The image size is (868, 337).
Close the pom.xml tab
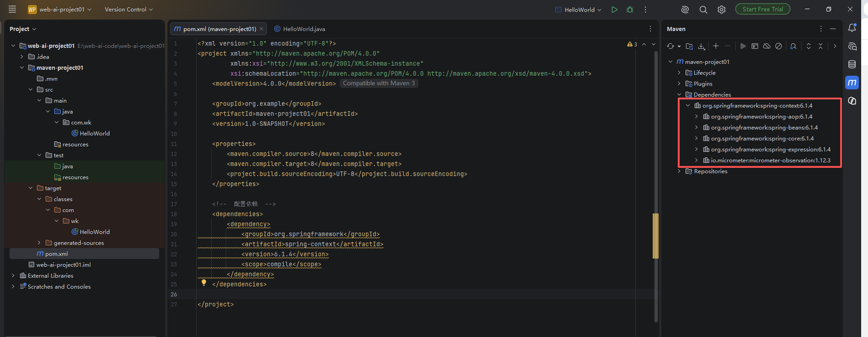point(261,29)
